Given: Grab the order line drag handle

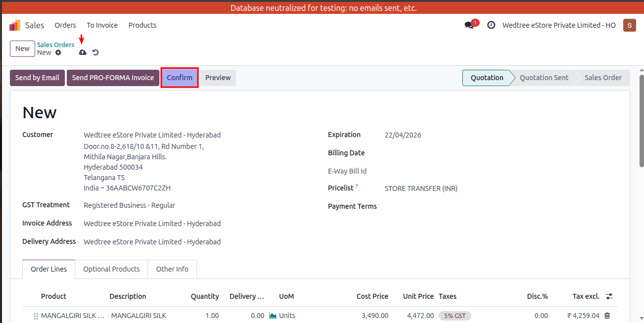Looking at the screenshot, I should [x=36, y=316].
